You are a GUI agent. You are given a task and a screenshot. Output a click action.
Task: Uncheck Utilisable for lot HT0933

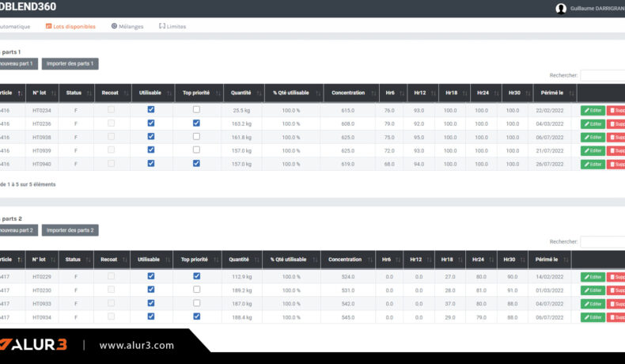(x=151, y=303)
